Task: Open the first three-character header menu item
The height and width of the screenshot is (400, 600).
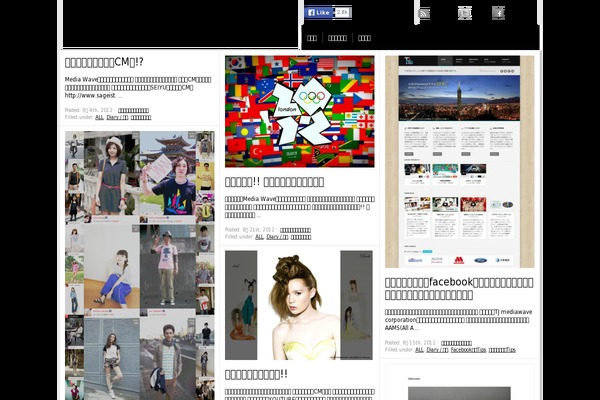Action: coord(312,38)
